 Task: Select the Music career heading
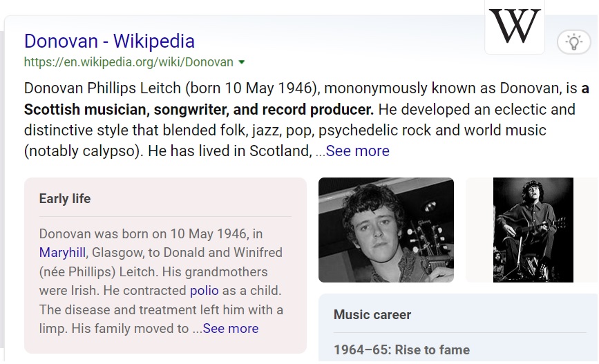click(x=372, y=315)
